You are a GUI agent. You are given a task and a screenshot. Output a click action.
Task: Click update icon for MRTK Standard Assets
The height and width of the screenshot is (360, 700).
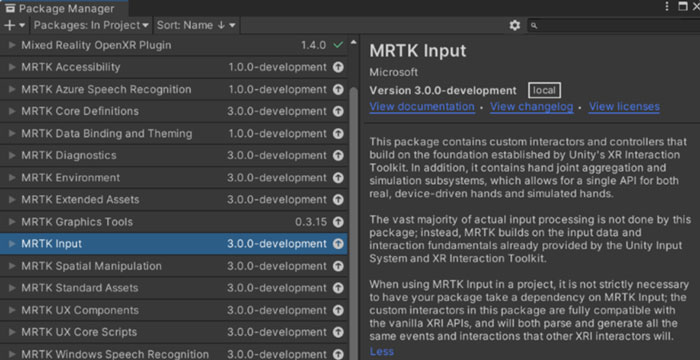coord(338,288)
